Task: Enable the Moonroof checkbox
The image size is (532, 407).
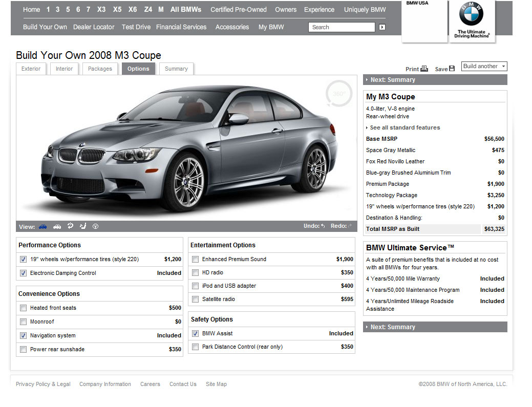Action: click(x=23, y=322)
